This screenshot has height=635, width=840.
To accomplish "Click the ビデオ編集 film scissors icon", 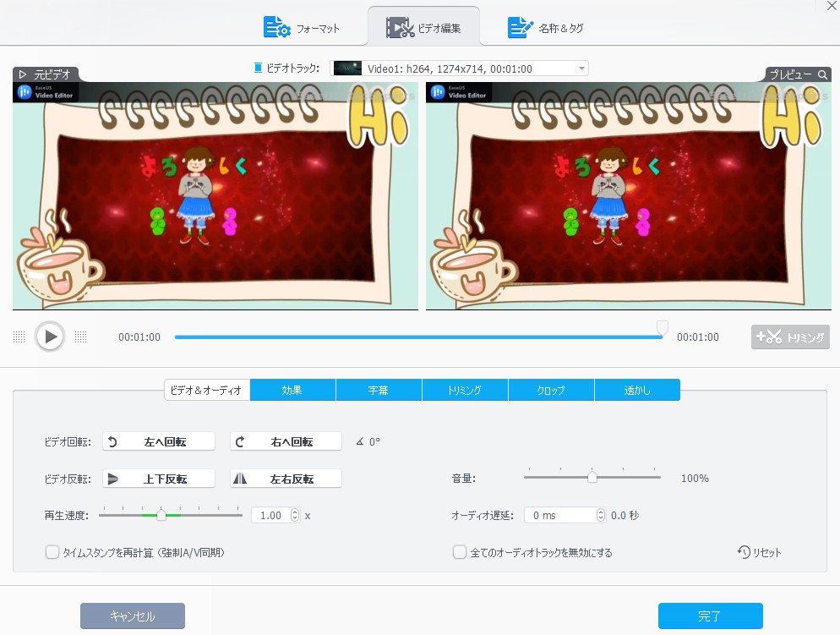I will (400, 27).
